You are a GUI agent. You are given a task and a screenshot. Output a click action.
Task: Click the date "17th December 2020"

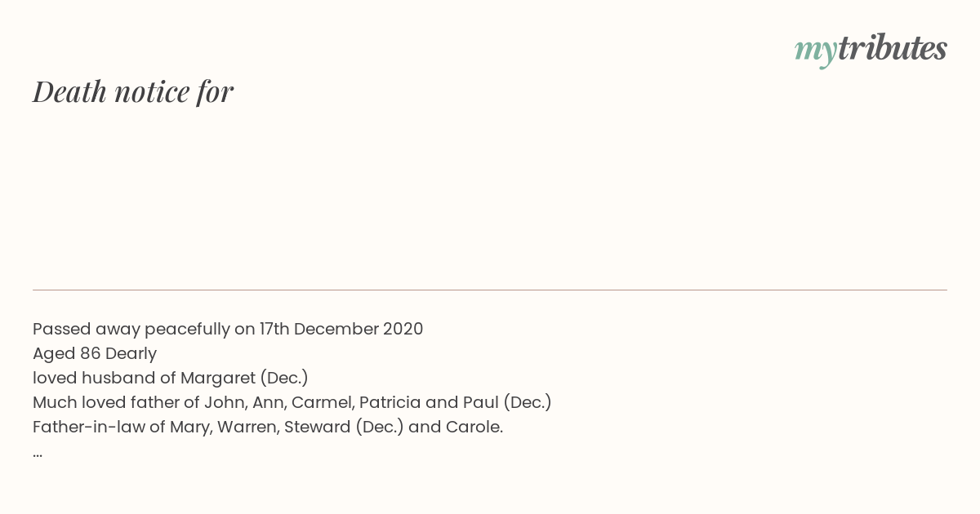coord(341,329)
